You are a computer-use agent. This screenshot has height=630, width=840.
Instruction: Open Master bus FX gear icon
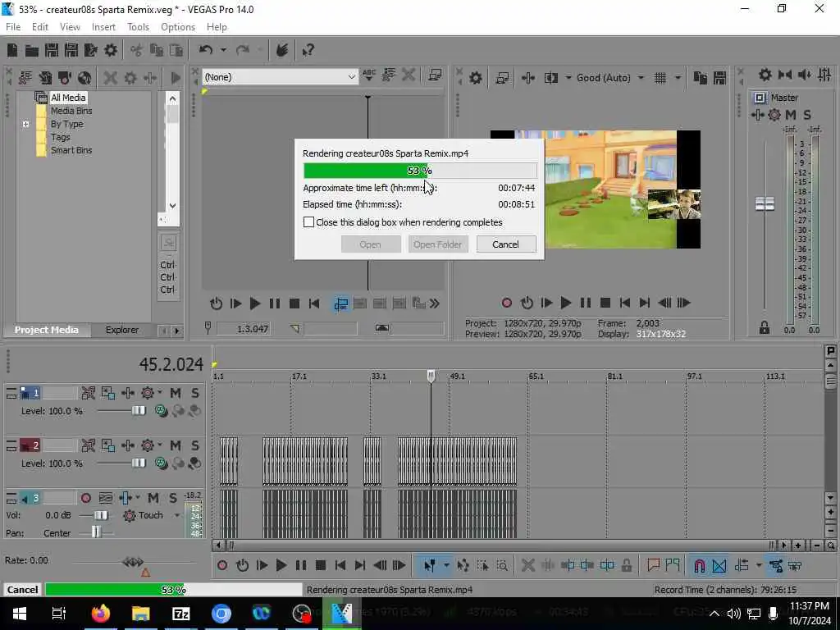[x=774, y=115]
